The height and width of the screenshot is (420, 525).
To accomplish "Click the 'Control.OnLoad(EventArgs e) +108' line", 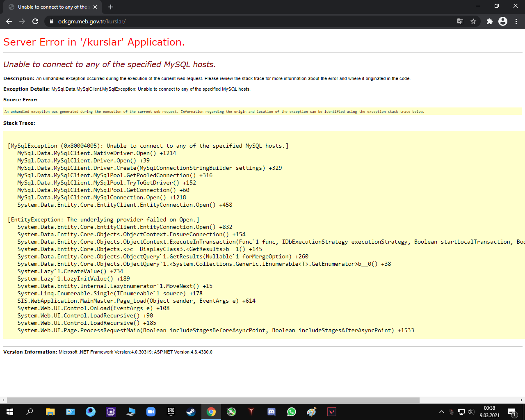I will click(x=94, y=308).
